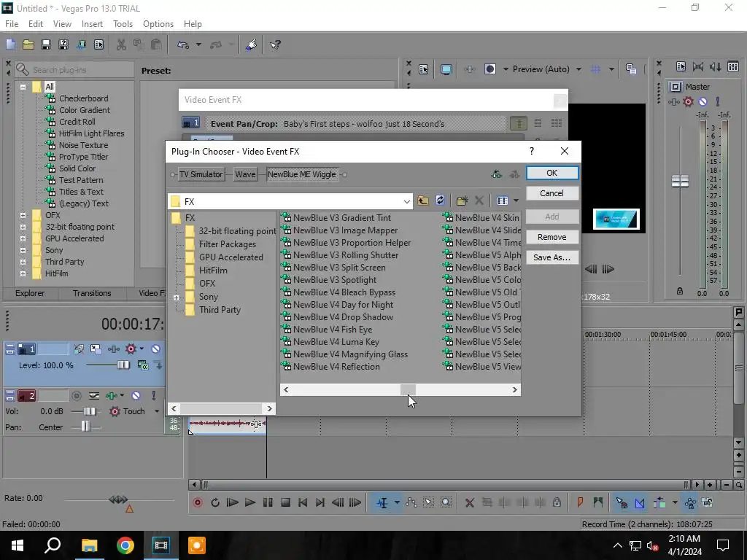Create a new folder in Plug-In Chooser
This screenshot has width=747, height=560.
click(462, 201)
